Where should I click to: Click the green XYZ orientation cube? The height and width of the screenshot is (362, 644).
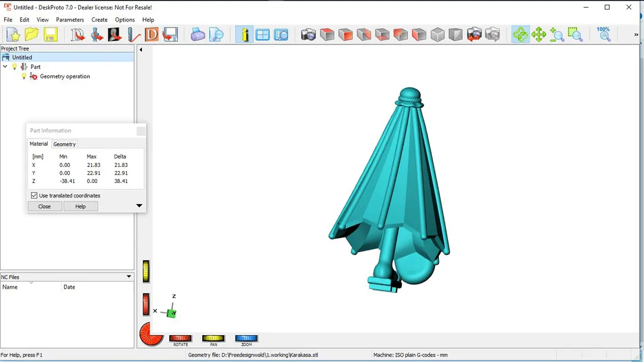172,314
